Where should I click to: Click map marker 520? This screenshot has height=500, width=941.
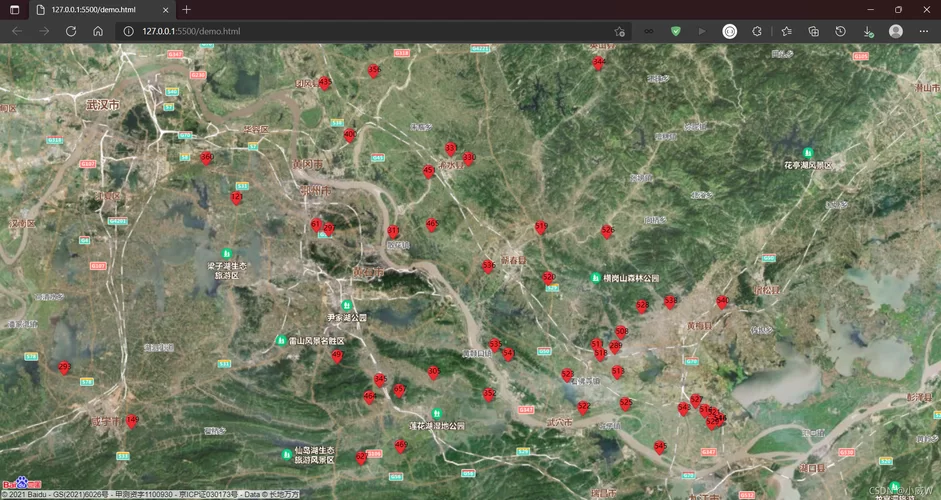(x=549, y=278)
